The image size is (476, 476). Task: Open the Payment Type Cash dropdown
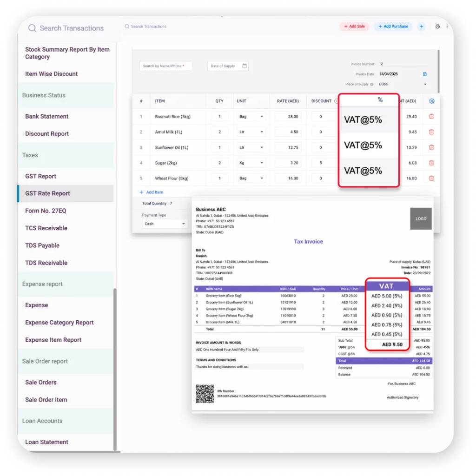(x=165, y=224)
